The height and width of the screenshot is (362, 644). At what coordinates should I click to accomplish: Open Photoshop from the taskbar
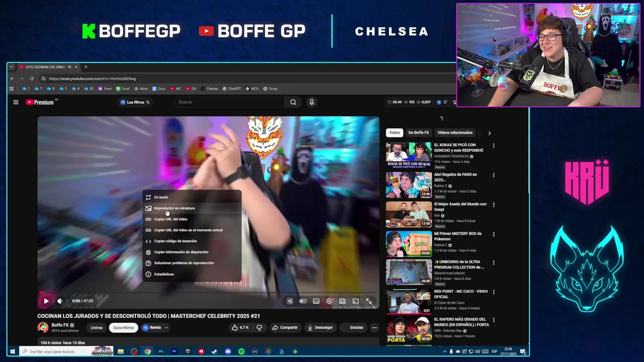(161, 351)
